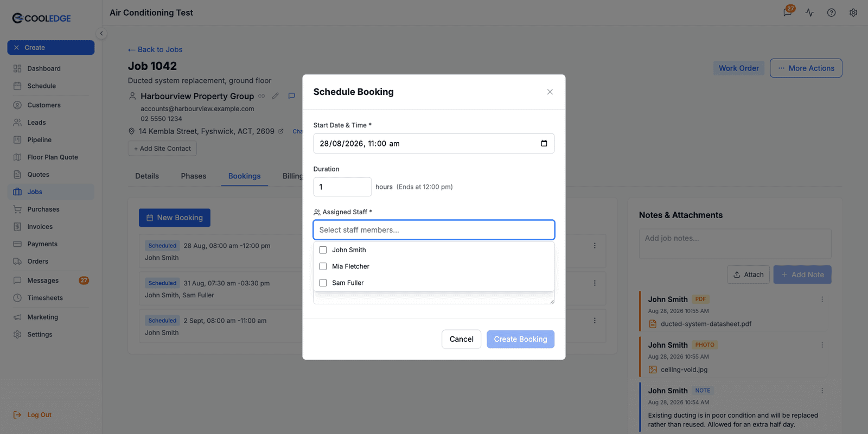Click the Start Date & Time field
The height and width of the screenshot is (434, 868).
434,143
